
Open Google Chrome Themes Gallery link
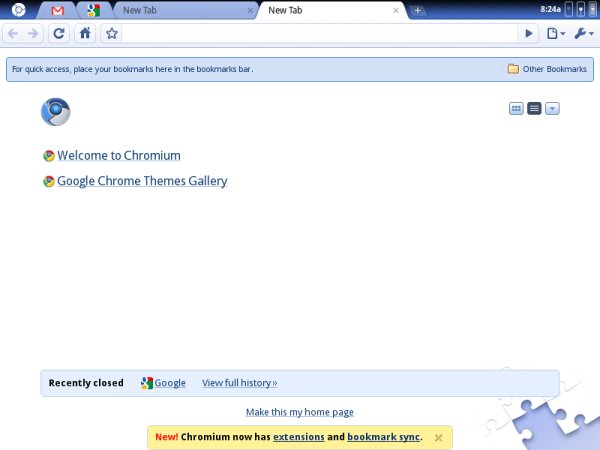pyautogui.click(x=142, y=181)
